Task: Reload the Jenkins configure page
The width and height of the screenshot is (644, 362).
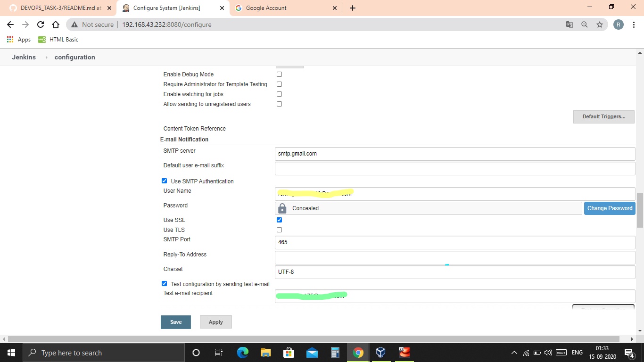Action: (41, 25)
